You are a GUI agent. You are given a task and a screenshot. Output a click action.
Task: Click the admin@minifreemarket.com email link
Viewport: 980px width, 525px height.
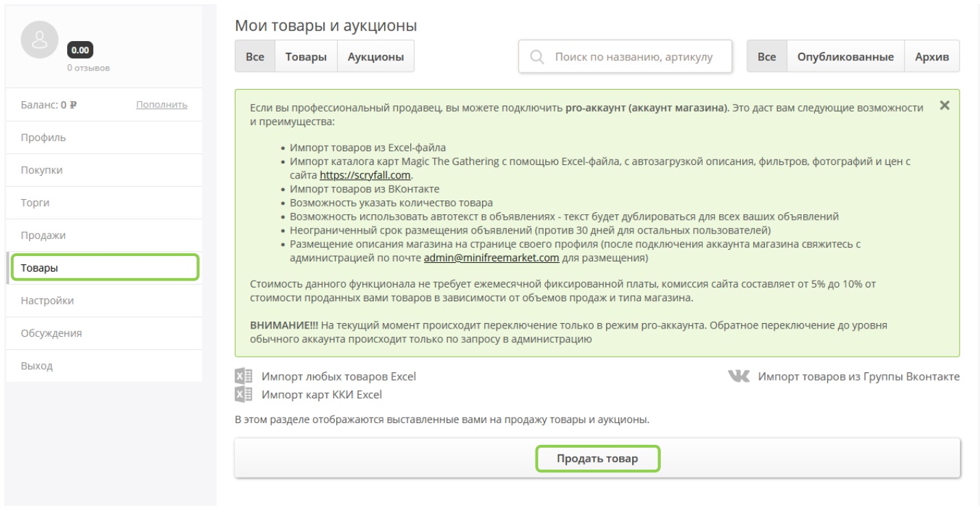pyautogui.click(x=492, y=258)
